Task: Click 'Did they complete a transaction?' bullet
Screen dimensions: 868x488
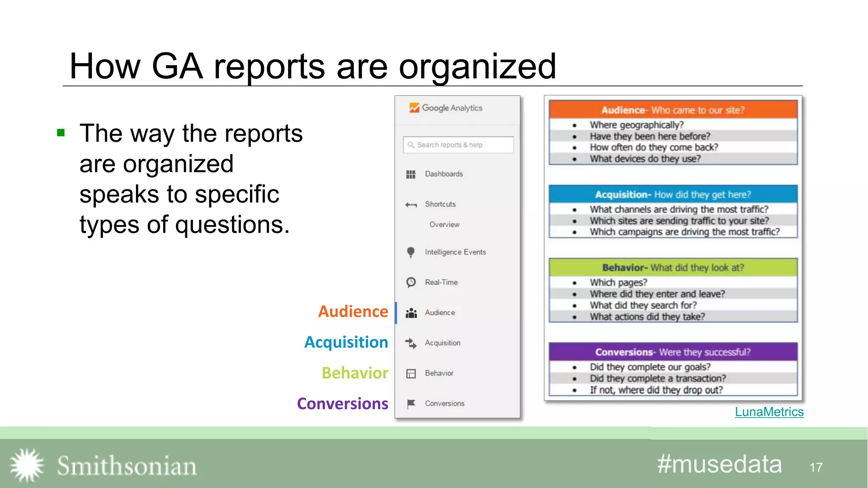Action: click(x=658, y=379)
